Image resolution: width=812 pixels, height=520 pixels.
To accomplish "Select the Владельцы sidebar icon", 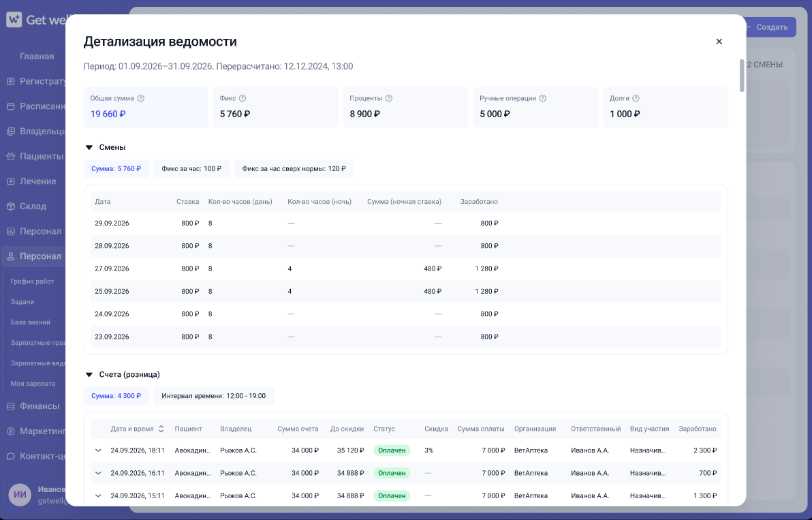I will pyautogui.click(x=10, y=131).
